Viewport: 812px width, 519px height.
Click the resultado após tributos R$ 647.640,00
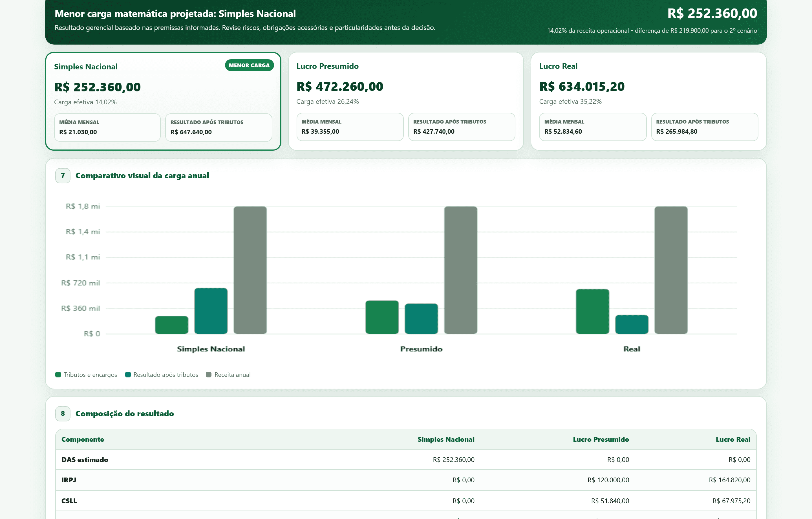pos(191,132)
